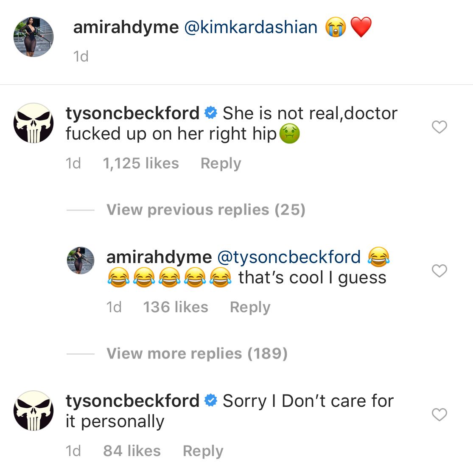Reply to amirahdyme's 'that's cool' comment
This screenshot has height=476, width=473.
click(250, 307)
